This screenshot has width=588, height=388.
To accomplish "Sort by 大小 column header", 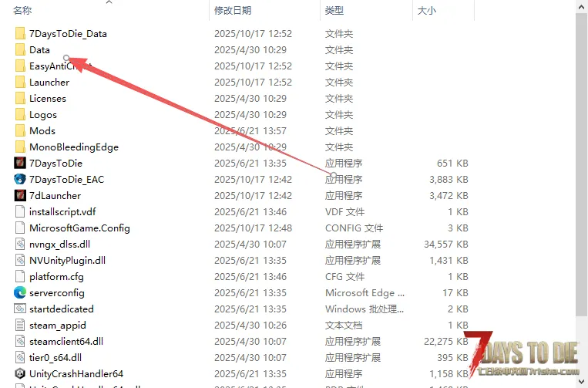I will point(426,10).
